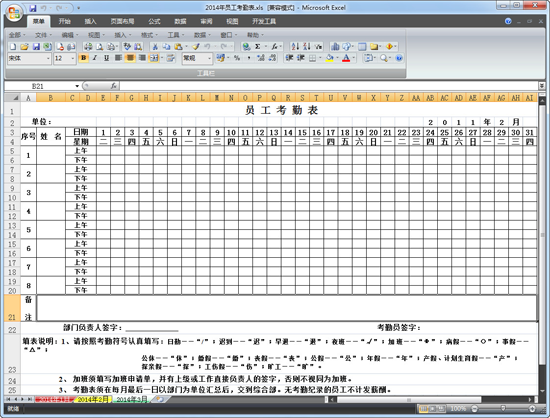
Task: Click the Cut scissors icon
Action: pyautogui.click(x=155, y=47)
